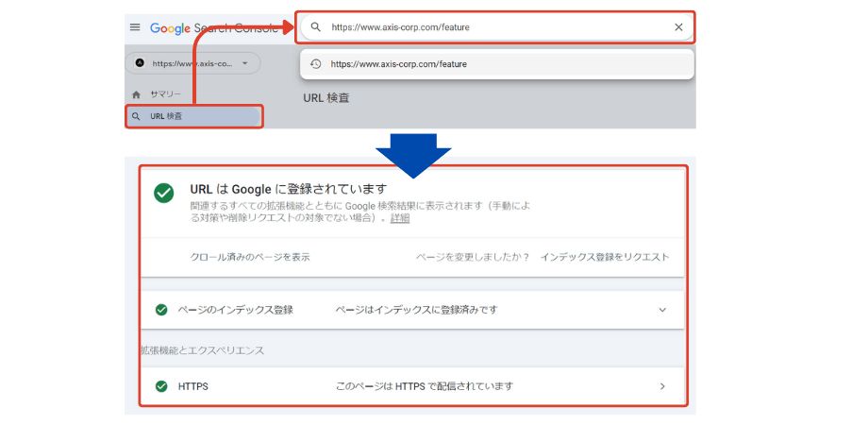Click inside the URL inspection search field
868x425 pixels.
(495, 27)
